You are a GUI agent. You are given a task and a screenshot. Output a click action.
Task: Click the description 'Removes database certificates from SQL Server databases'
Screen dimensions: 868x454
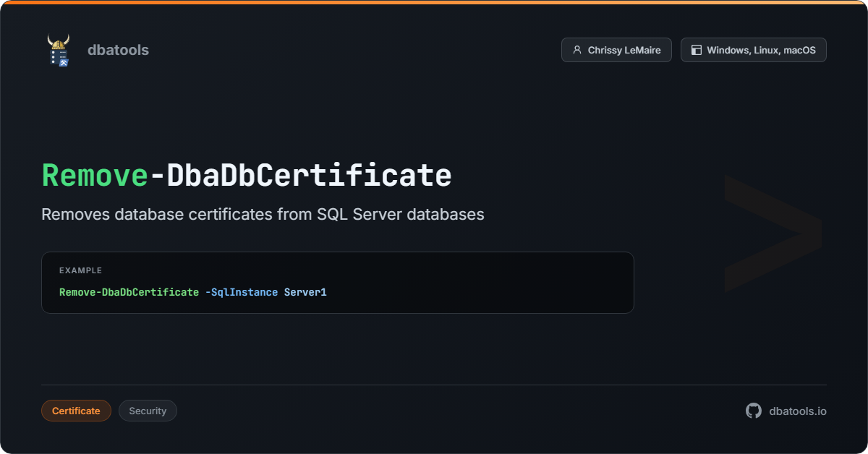pyautogui.click(x=263, y=215)
